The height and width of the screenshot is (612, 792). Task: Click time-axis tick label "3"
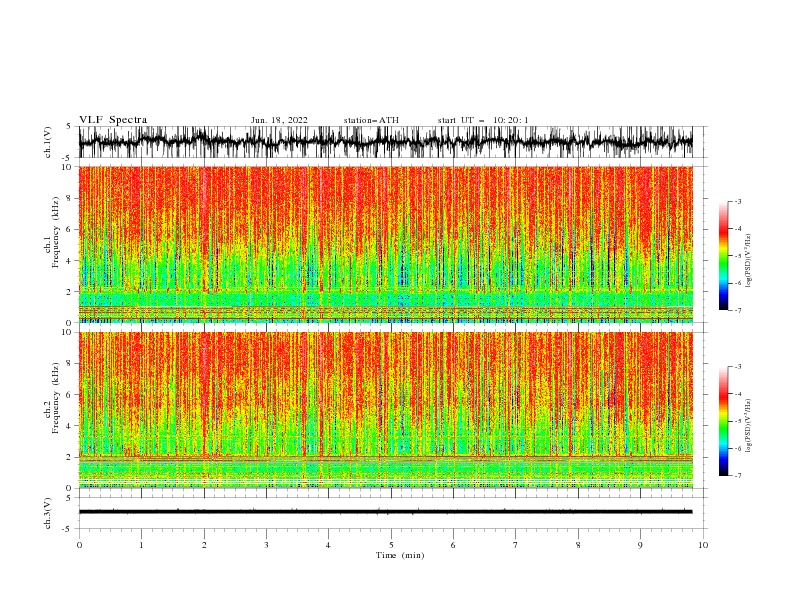pos(266,545)
